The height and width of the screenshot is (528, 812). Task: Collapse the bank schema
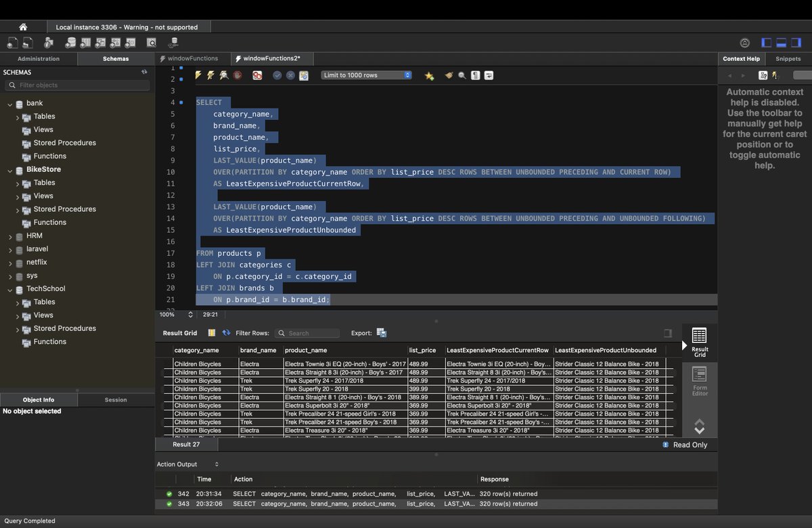pos(10,104)
